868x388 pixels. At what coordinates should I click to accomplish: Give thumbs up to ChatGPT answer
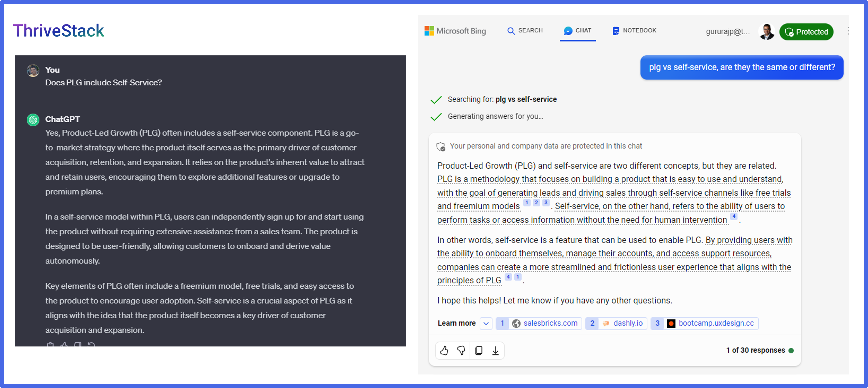pyautogui.click(x=64, y=344)
